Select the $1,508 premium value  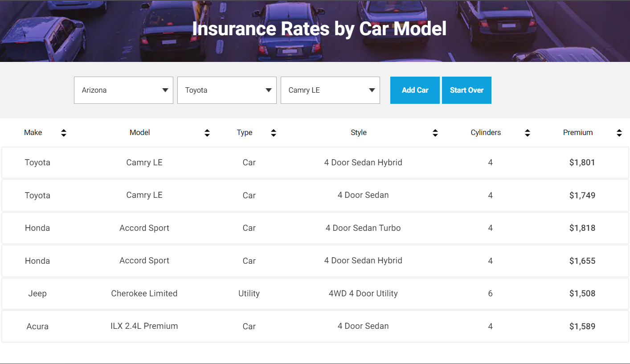(x=582, y=294)
